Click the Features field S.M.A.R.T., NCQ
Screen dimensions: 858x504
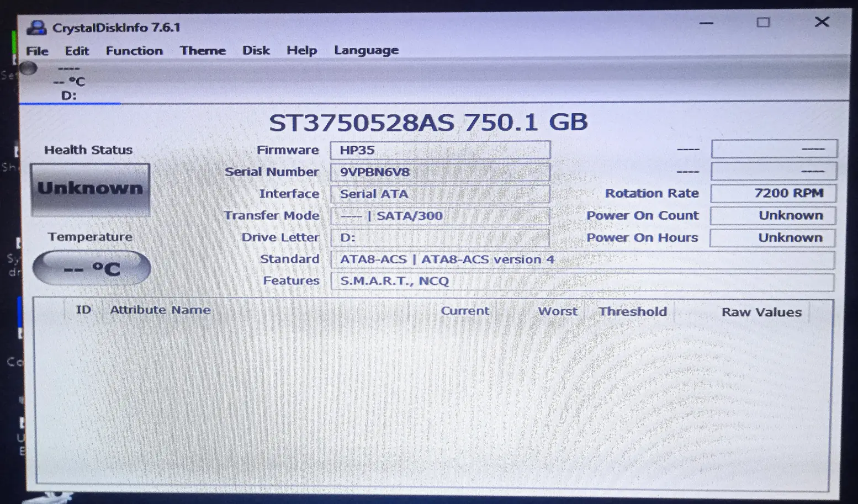pyautogui.click(x=582, y=281)
